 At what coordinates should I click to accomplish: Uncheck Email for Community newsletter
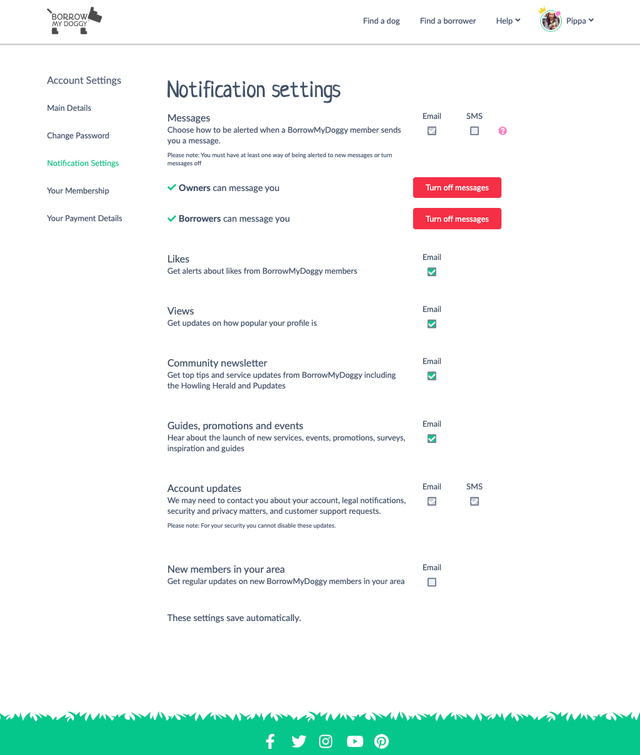point(432,376)
